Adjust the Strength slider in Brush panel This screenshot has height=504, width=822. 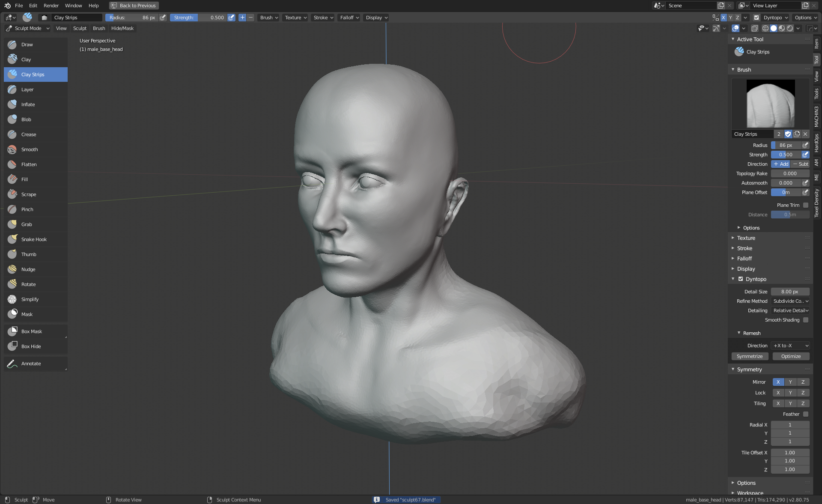785,155
